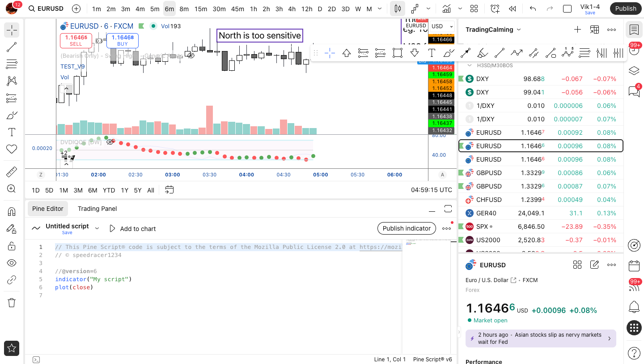Select the arrow-down tool in the floating drawing toolbar
Viewport: 644px width, 364px height.
415,53
